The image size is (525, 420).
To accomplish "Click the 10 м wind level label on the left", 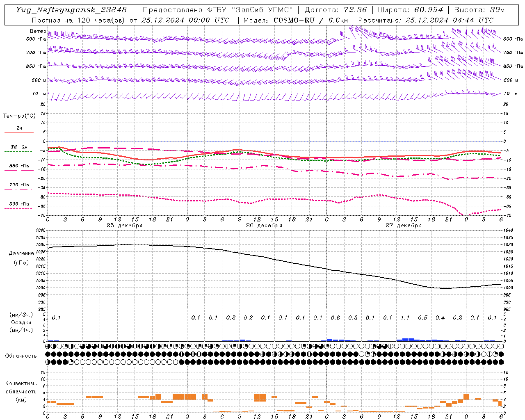I will [x=39, y=94].
